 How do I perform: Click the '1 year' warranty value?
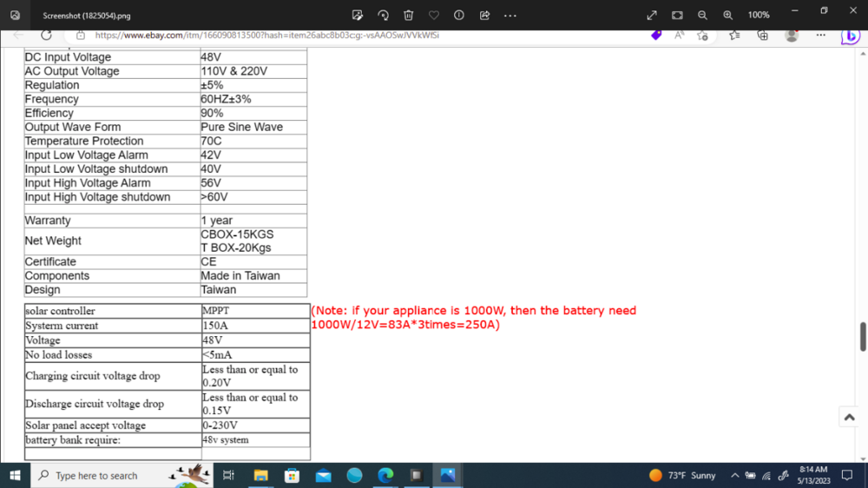[216, 221]
